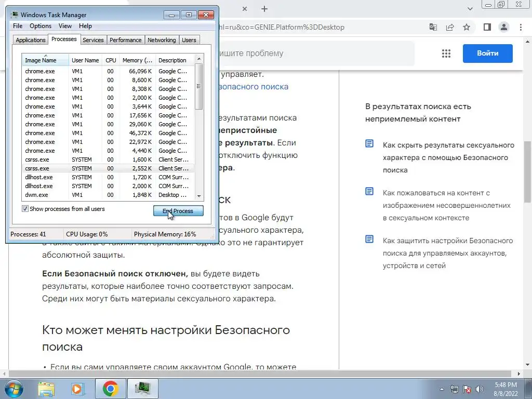Sort by the Memory column header
The image size is (532, 399).
coord(137,60)
